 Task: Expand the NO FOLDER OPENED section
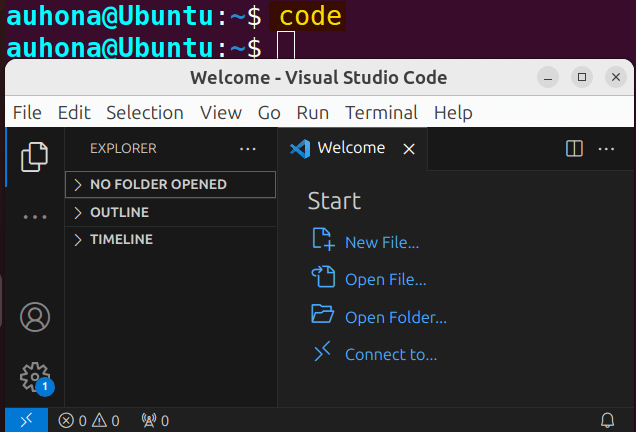(x=170, y=185)
